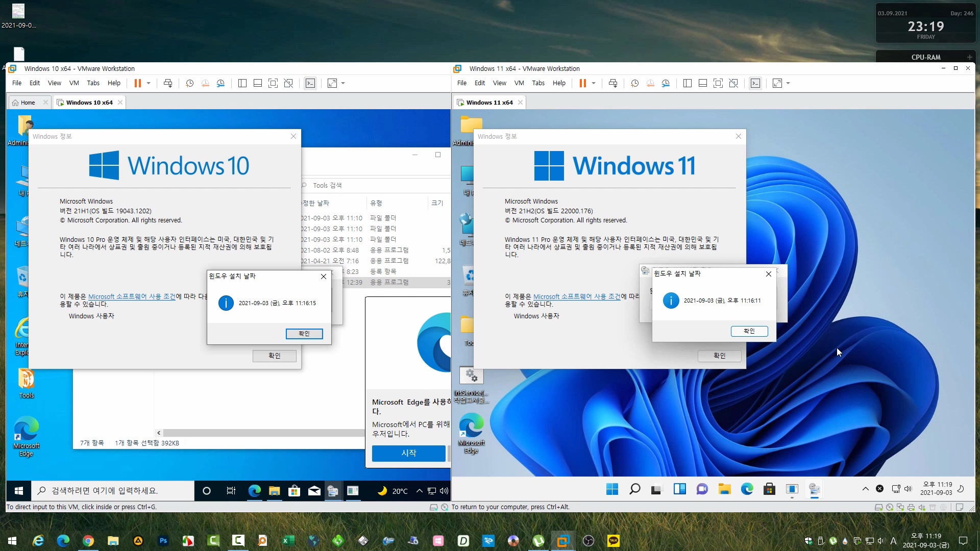Show hidden tray icons in Windows 10 guest
The width and height of the screenshot is (980, 551).
[419, 491]
